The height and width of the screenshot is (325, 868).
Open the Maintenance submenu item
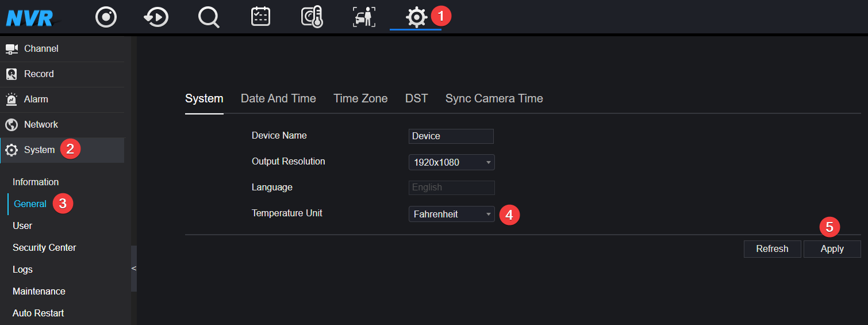[39, 291]
